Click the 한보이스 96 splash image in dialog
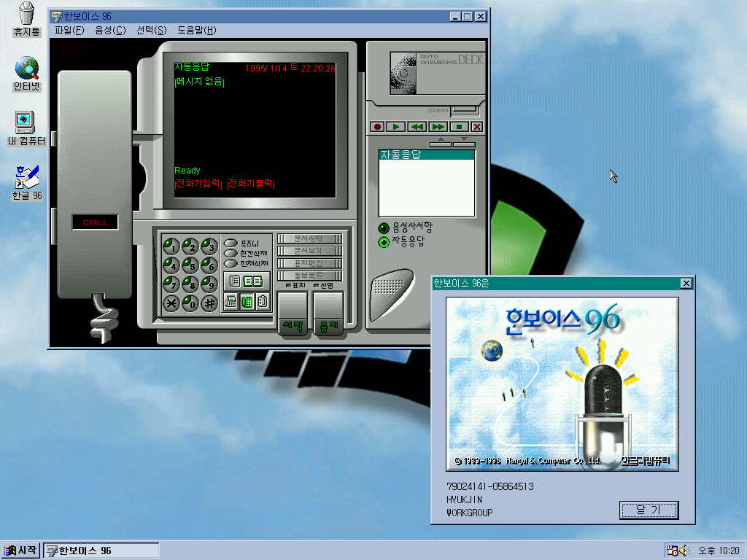Screen dimensions: 747x560 (562, 384)
